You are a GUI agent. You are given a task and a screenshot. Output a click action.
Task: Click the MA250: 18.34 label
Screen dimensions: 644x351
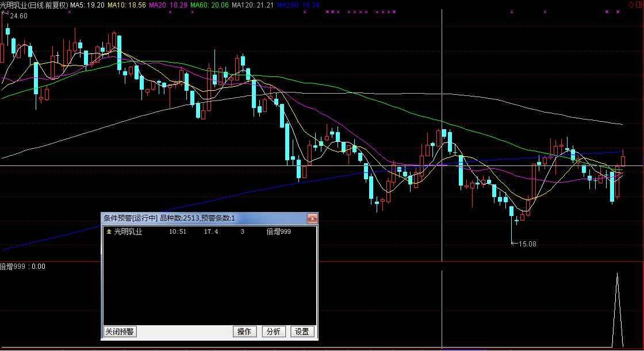click(x=298, y=5)
